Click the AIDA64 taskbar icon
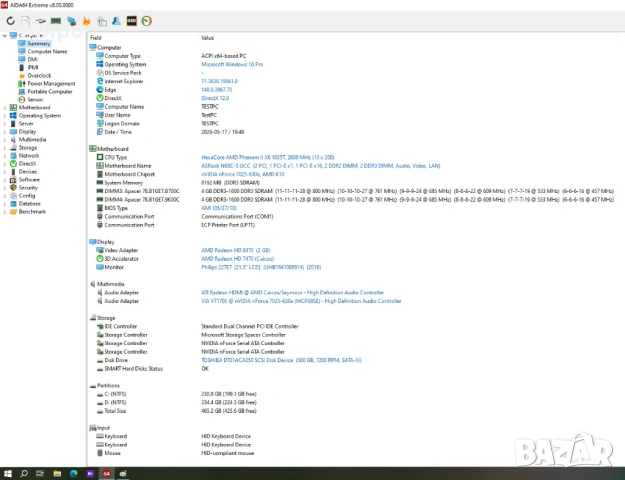Screen dimensions: 625x480 (x=106, y=473)
